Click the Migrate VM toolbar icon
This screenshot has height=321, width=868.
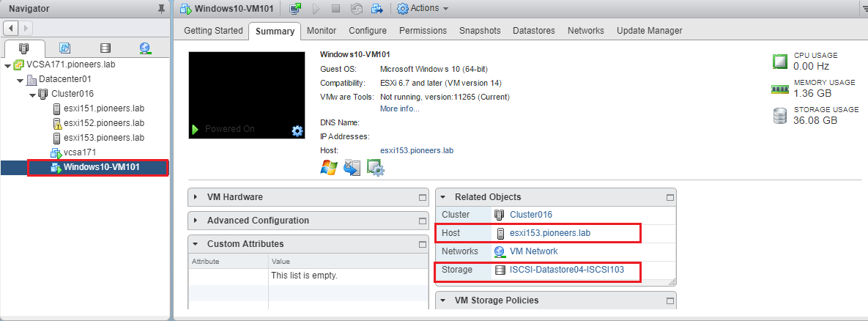coord(377,8)
